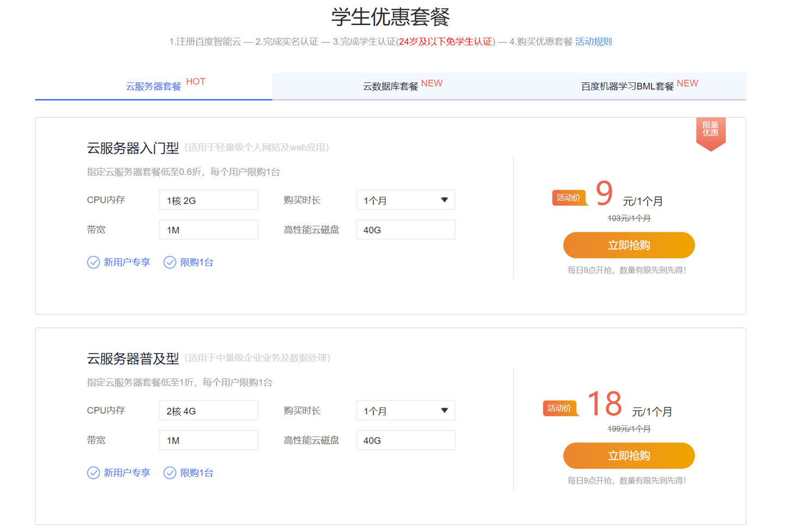Click 高性能云磁盘 40G field in 入门型 card
The image size is (785, 532).
coord(406,229)
